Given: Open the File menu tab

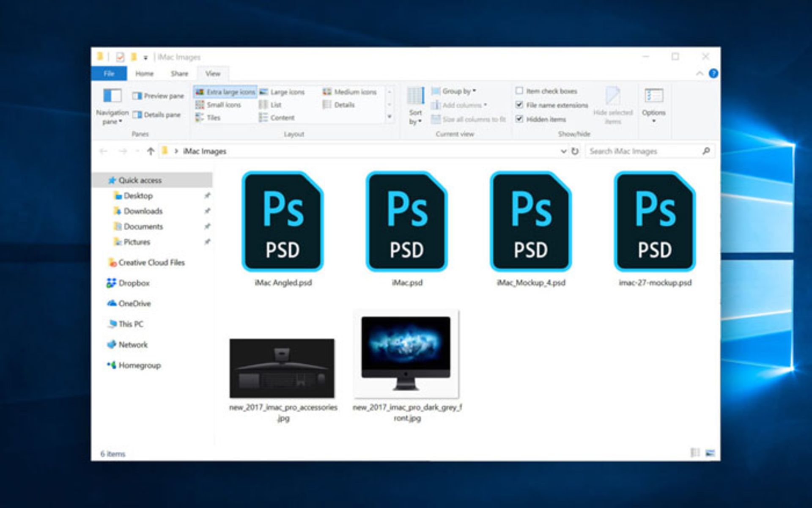Looking at the screenshot, I should 109,74.
